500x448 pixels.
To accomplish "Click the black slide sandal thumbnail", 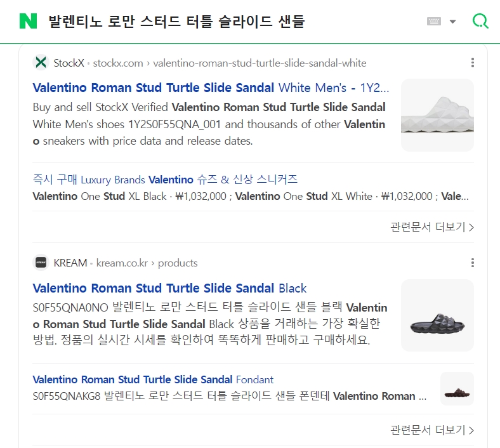I will tap(437, 315).
